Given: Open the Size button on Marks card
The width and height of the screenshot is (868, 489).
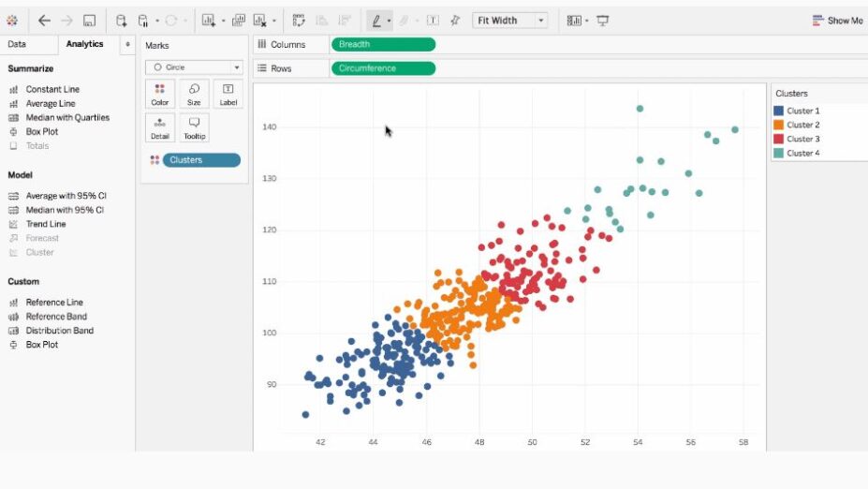Looking at the screenshot, I should coord(194,94).
